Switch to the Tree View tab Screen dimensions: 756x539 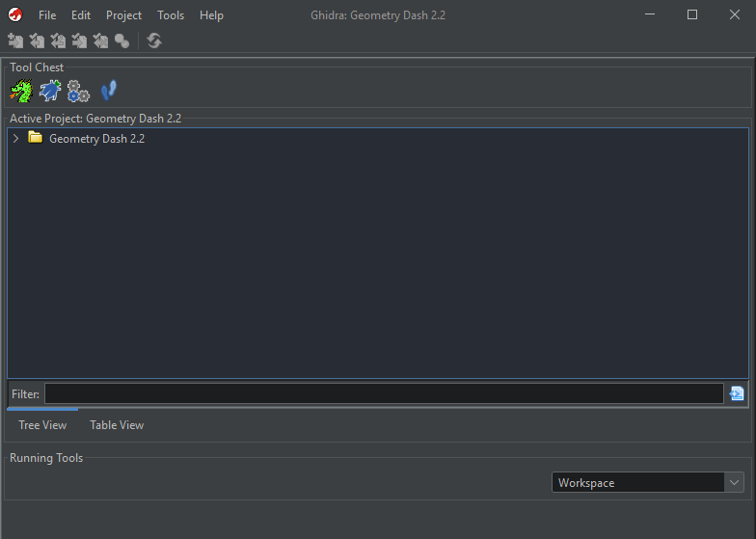point(42,425)
